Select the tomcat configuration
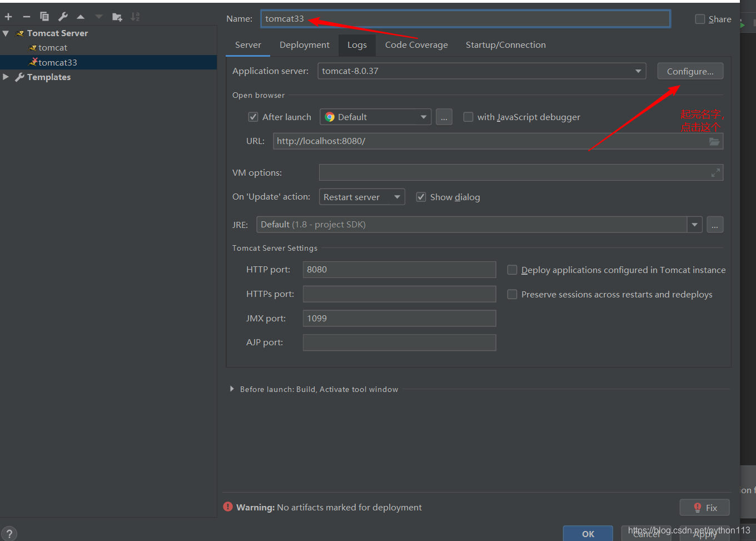 click(53, 48)
